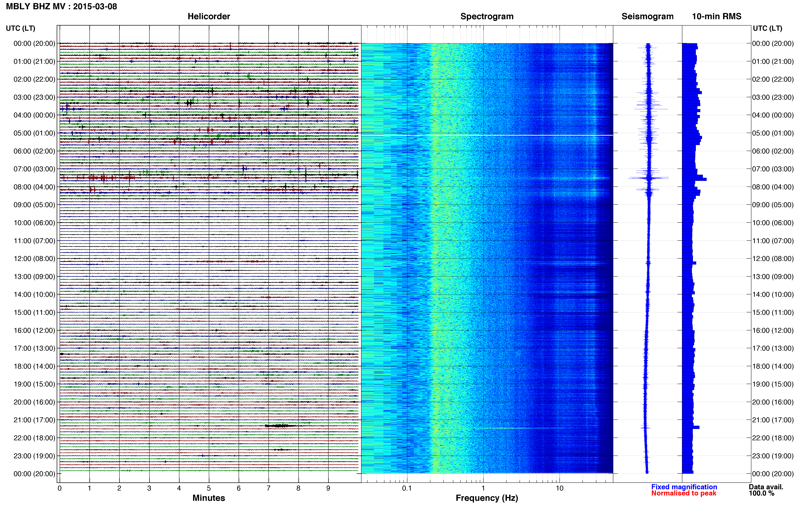Click the '0.1' frequency axis tick label
Image resolution: width=812 pixels, height=508 pixels.
tap(407, 488)
